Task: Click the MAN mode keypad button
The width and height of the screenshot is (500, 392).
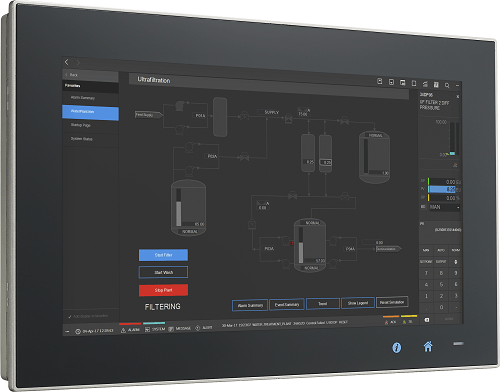Action: pos(426,250)
